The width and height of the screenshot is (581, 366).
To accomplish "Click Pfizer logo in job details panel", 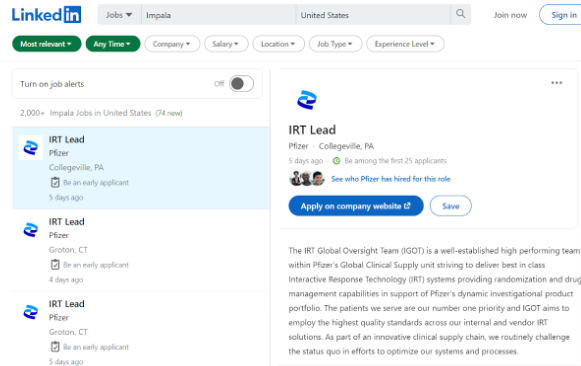I will tap(307, 100).
